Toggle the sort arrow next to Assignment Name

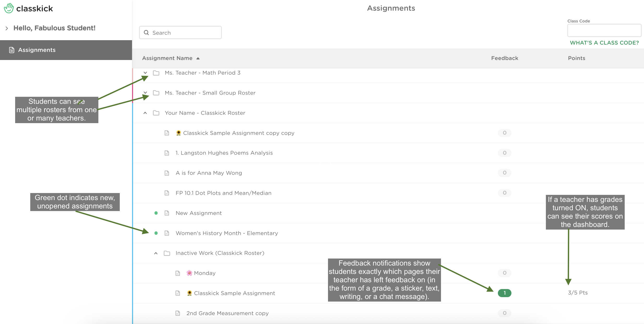(198, 58)
